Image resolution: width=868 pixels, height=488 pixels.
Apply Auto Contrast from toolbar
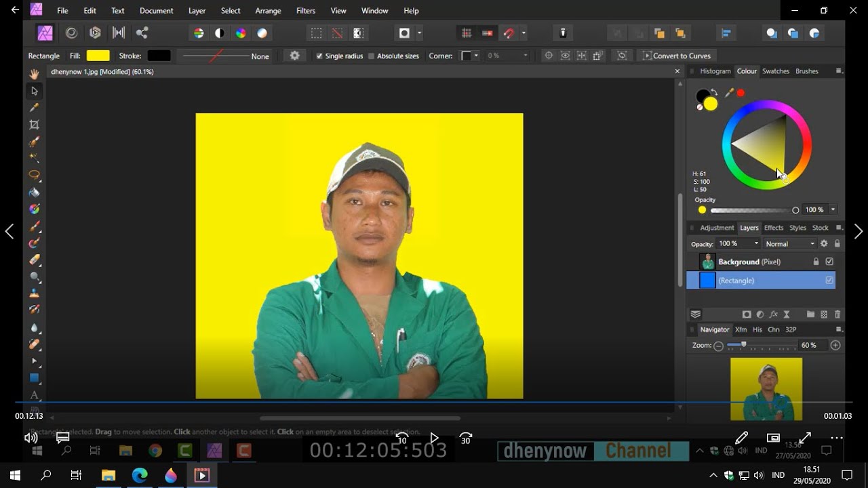[220, 33]
